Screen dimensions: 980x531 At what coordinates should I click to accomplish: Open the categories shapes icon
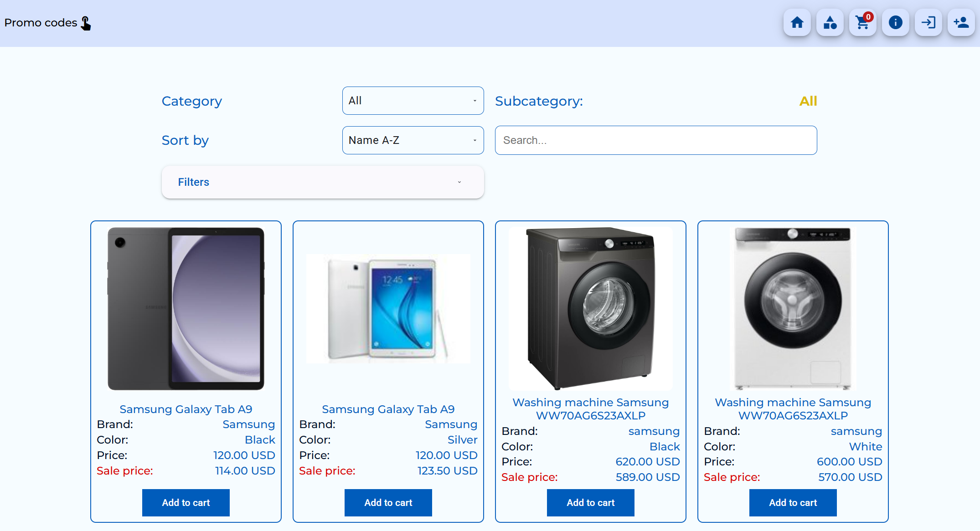tap(830, 22)
